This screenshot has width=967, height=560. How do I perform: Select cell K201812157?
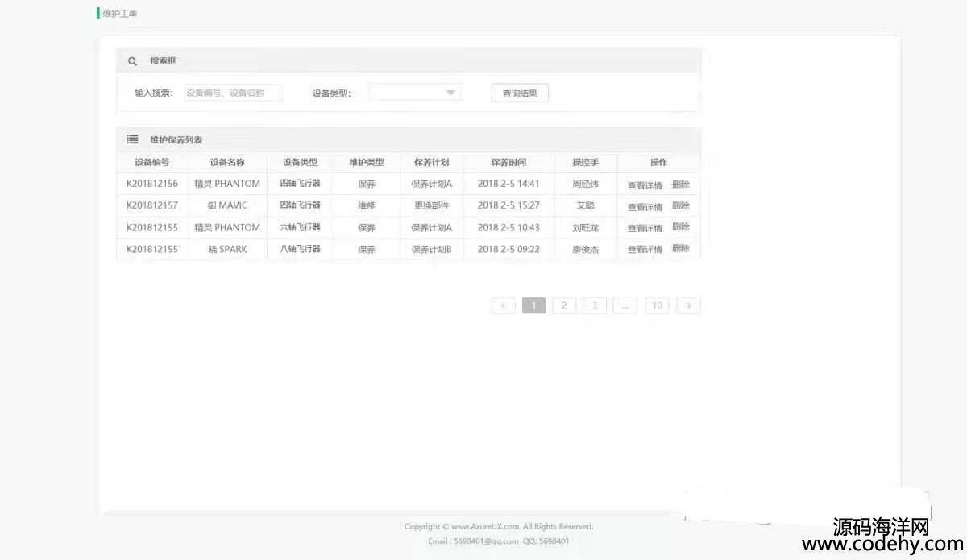click(x=152, y=205)
